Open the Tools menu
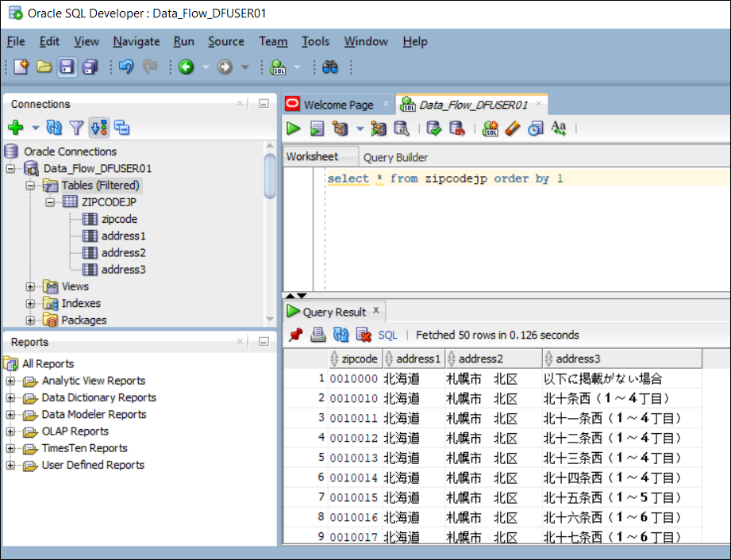731x560 pixels. (x=315, y=41)
